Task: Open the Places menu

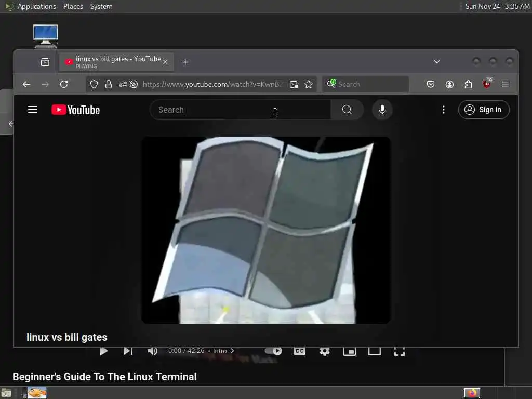Action: click(73, 6)
